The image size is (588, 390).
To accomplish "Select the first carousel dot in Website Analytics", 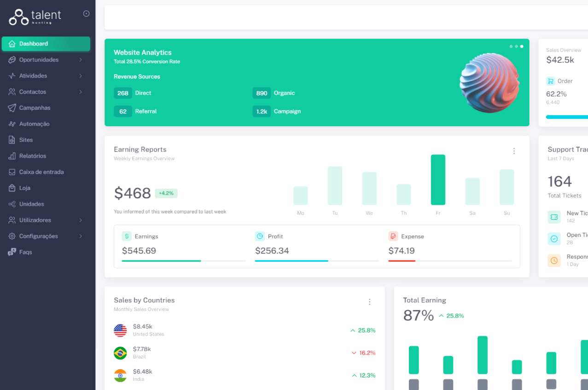I will (511, 47).
